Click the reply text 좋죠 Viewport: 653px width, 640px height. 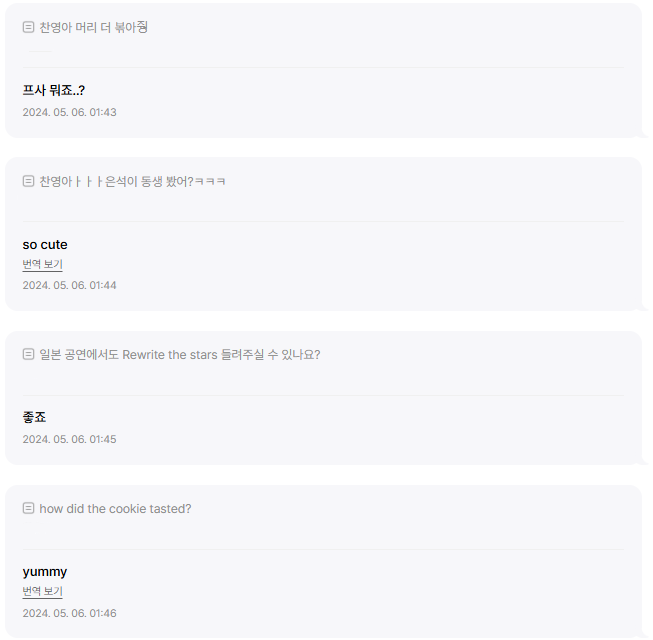tap(34, 417)
